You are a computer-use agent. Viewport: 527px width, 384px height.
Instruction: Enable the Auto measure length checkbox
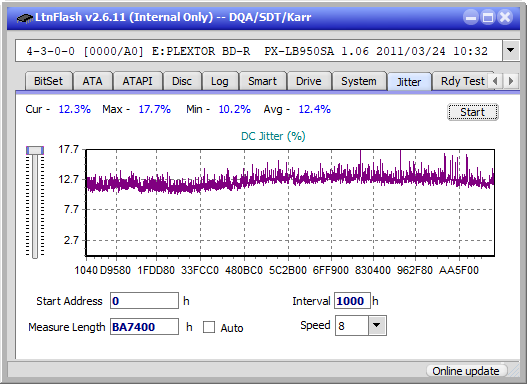[x=209, y=327]
